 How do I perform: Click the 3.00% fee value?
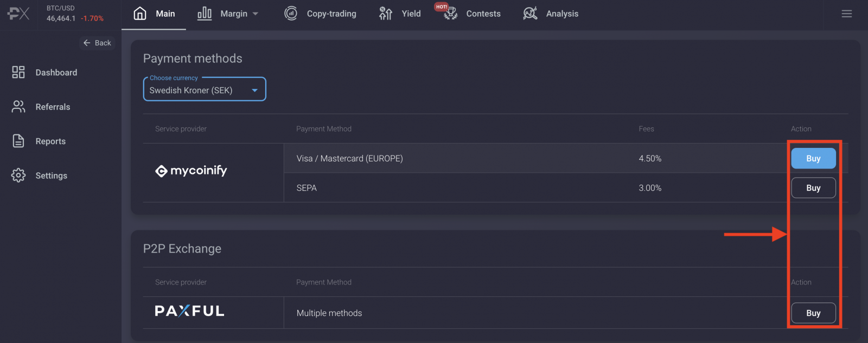tap(650, 187)
